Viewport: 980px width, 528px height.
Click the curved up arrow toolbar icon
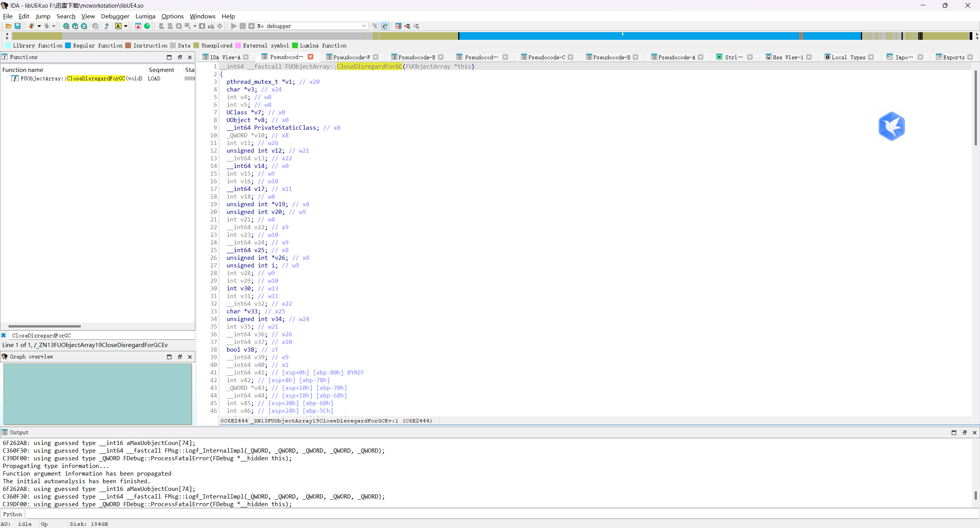pyautogui.click(x=107, y=26)
